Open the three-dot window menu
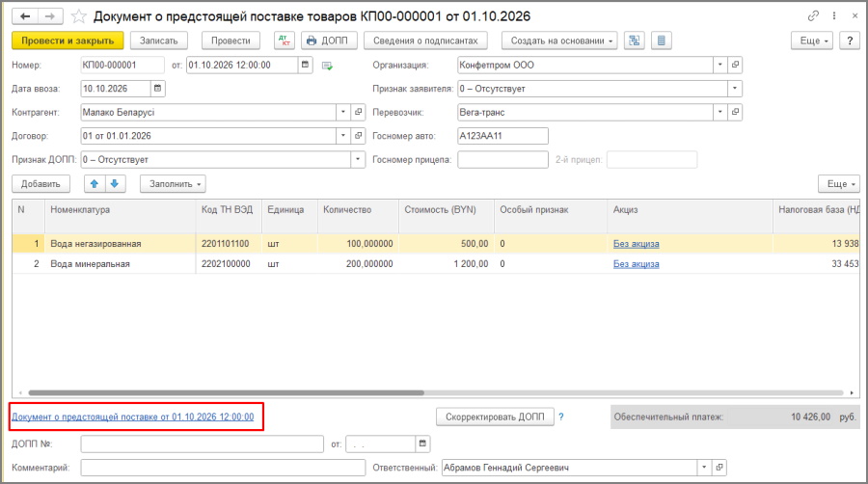868x484 pixels. [x=833, y=16]
